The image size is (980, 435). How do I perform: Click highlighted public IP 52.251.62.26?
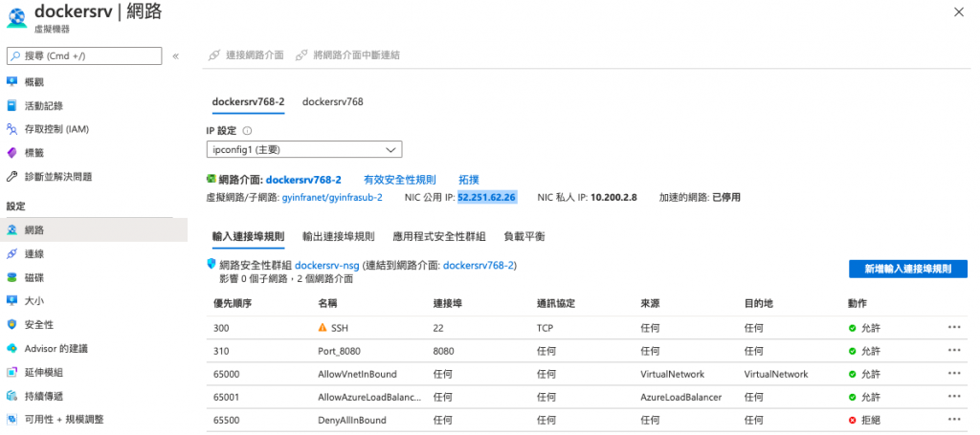(486, 197)
